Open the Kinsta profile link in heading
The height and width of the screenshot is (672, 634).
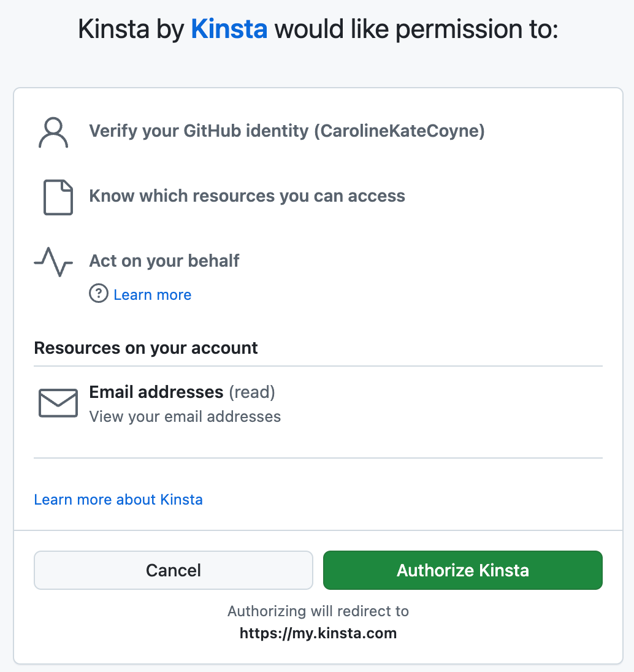[x=229, y=28]
